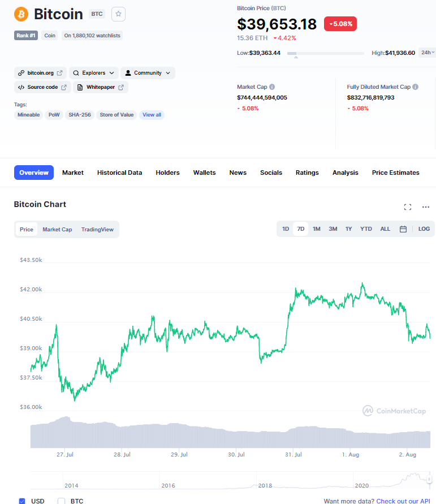The width and height of the screenshot is (436, 504).
Task: Open the Whitepaper link
Action: tap(101, 87)
